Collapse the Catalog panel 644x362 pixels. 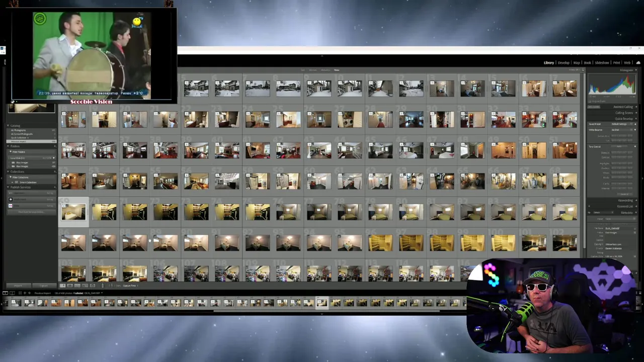pyautogui.click(x=8, y=126)
